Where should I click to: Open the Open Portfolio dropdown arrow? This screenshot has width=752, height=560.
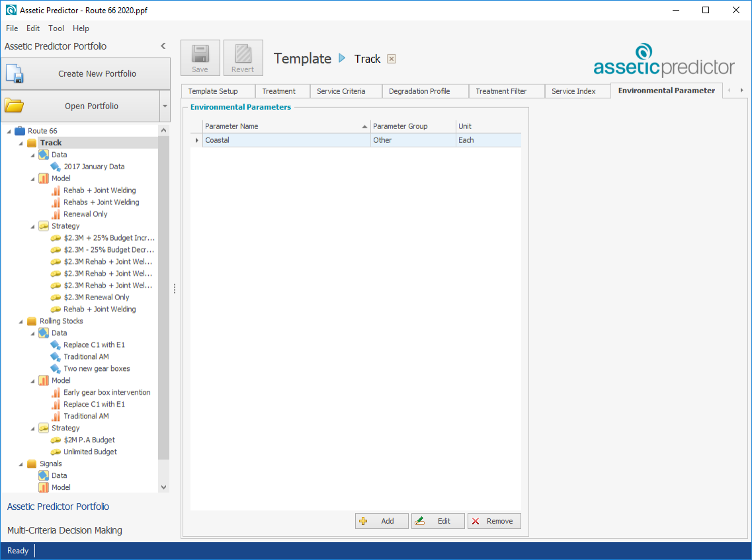tap(164, 106)
